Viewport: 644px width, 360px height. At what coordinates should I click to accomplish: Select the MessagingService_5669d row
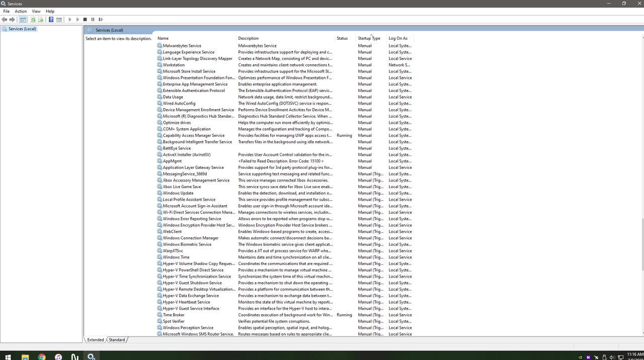click(285, 174)
